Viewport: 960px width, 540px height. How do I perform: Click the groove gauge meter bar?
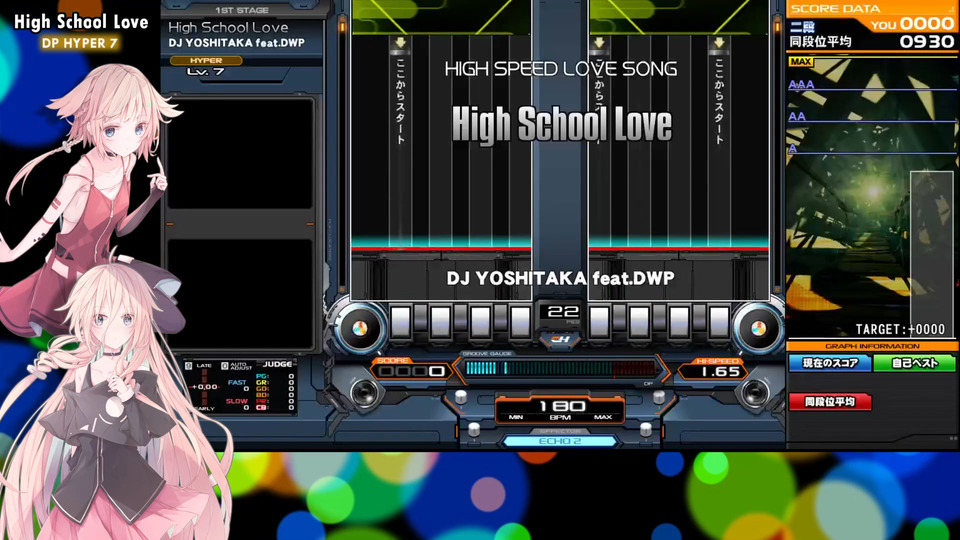point(560,368)
